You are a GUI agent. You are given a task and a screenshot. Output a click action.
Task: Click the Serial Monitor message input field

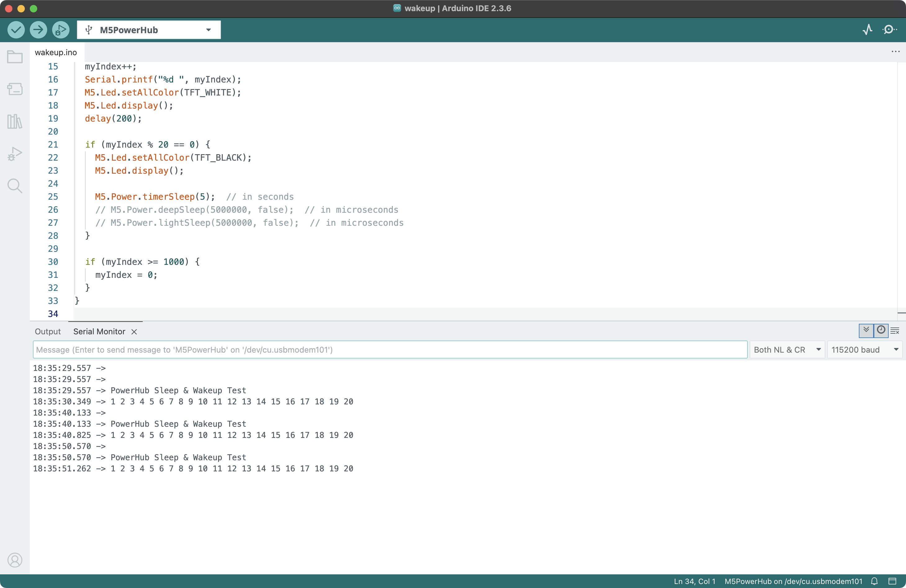pos(390,350)
